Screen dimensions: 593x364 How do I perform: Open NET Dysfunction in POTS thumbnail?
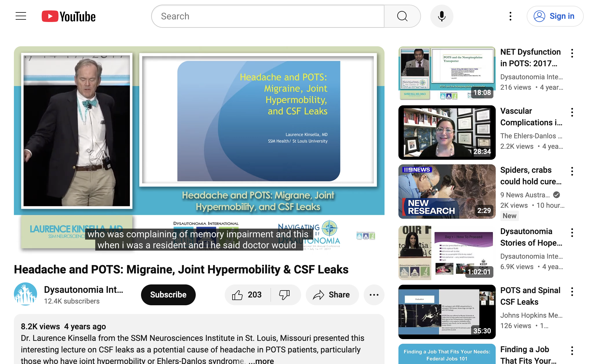[x=447, y=73]
